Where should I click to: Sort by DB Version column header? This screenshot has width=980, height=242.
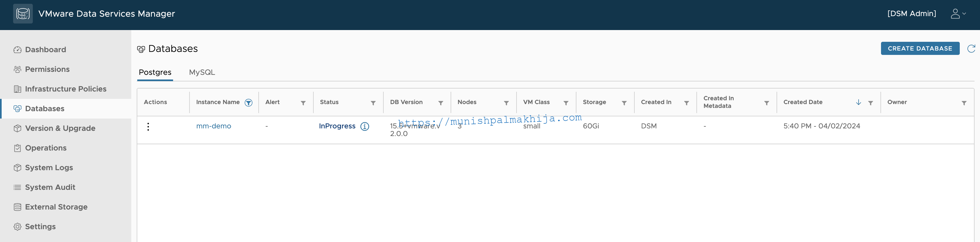(406, 102)
